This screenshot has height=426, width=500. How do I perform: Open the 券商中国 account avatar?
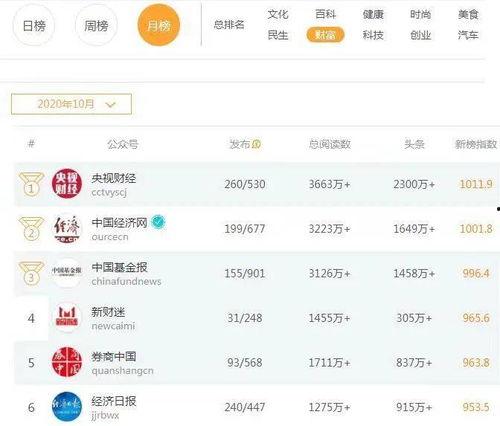67,362
